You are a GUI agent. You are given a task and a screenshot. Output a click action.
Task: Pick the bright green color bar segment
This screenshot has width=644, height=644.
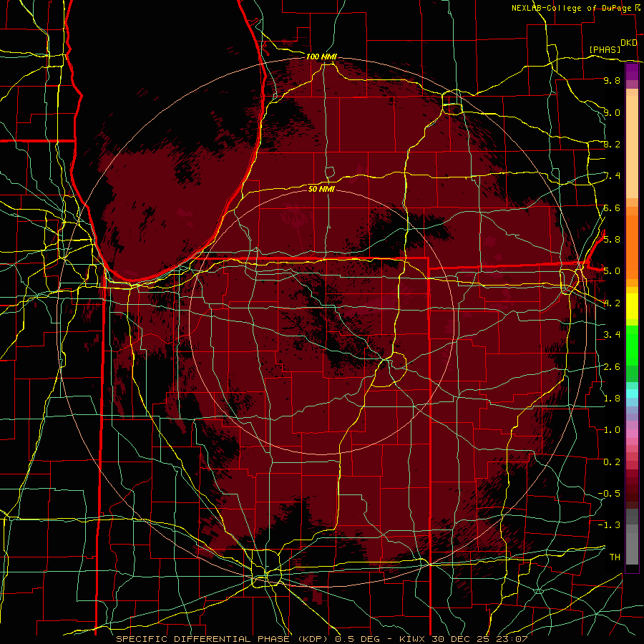pos(632,345)
